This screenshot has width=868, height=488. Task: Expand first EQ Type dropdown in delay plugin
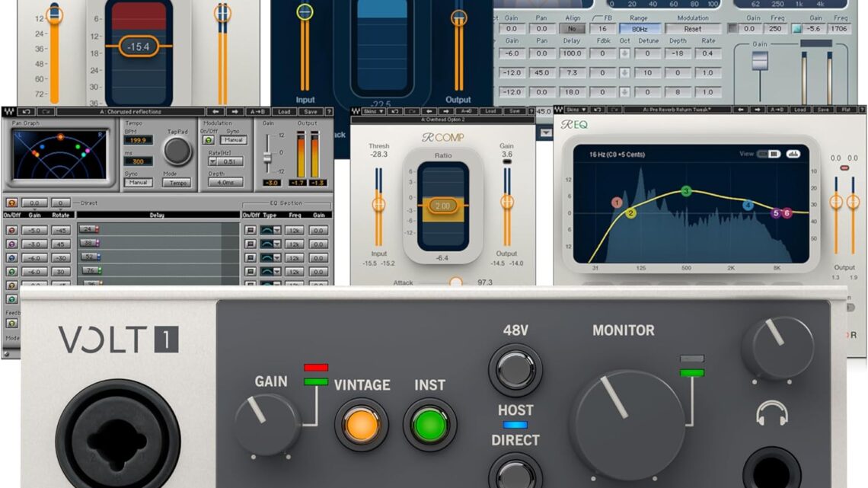click(x=276, y=230)
